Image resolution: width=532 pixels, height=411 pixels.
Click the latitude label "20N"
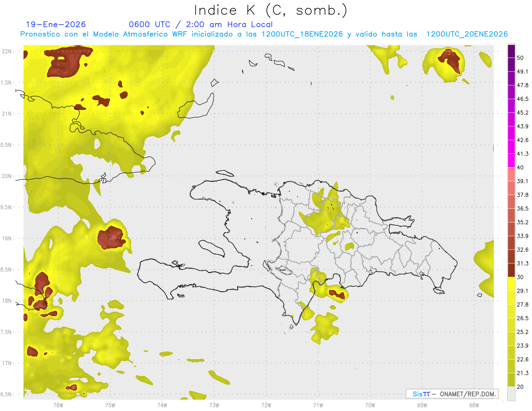pyautogui.click(x=7, y=176)
